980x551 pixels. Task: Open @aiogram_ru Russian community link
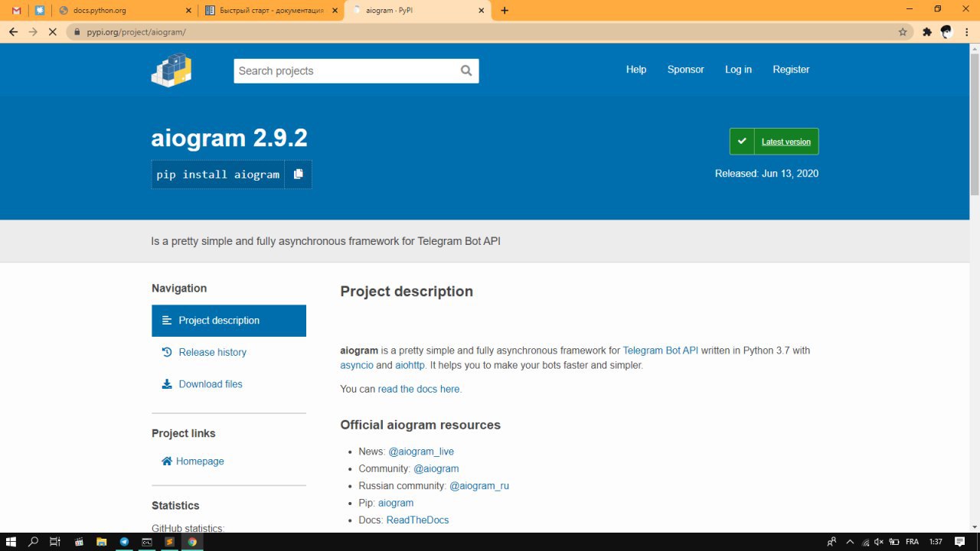pos(479,486)
